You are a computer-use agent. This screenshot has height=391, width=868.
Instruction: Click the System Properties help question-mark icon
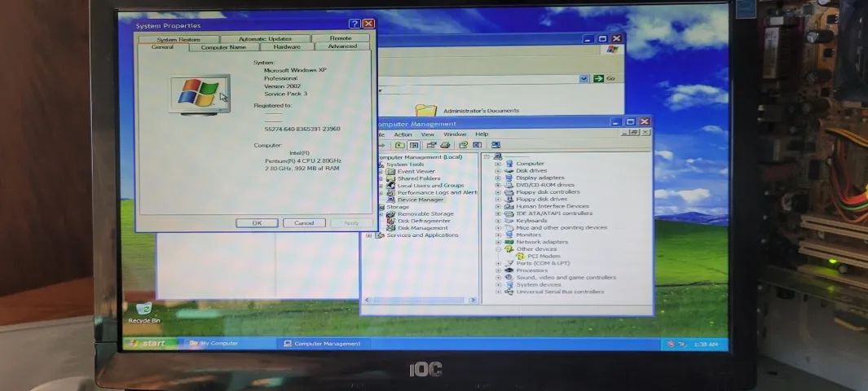[x=355, y=24]
